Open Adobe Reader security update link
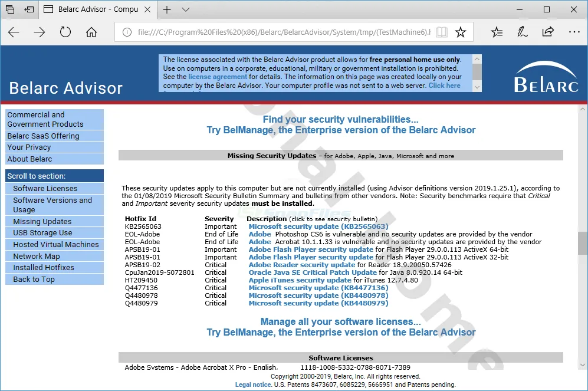Image resolution: width=588 pixels, height=391 pixels. coord(302,265)
